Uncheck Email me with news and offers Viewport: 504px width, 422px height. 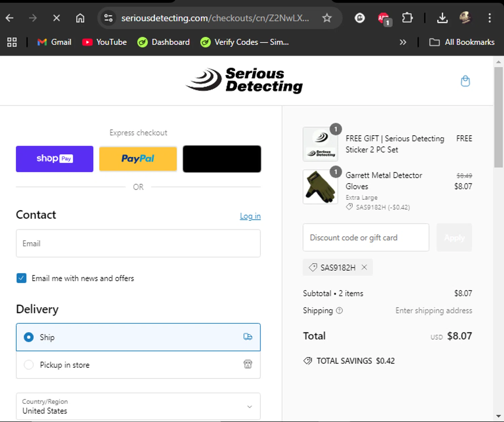pyautogui.click(x=22, y=278)
